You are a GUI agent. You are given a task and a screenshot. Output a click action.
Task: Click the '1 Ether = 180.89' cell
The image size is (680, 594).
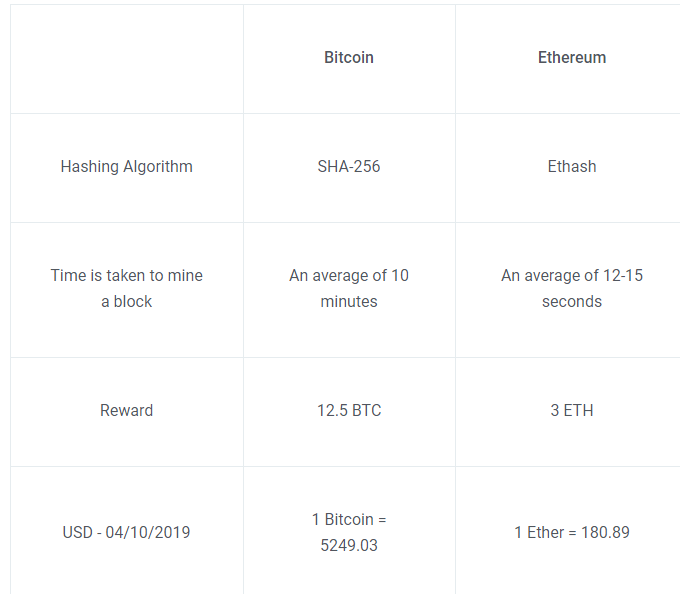pos(572,533)
